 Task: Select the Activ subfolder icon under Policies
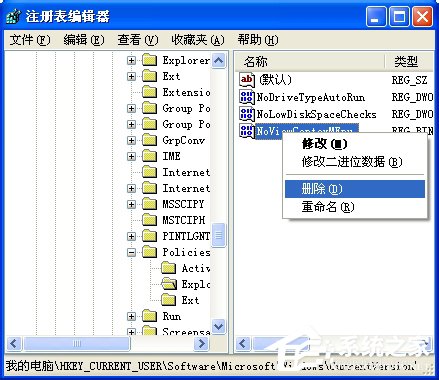point(169,268)
